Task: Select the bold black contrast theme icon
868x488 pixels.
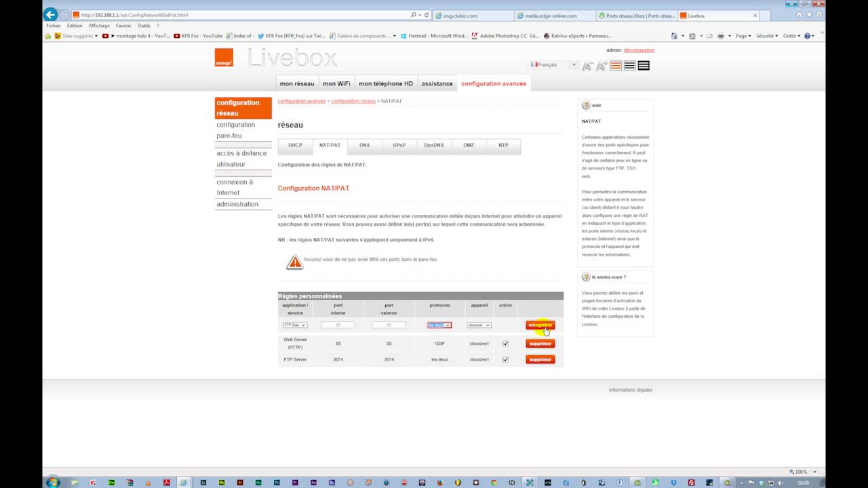Action: click(644, 66)
